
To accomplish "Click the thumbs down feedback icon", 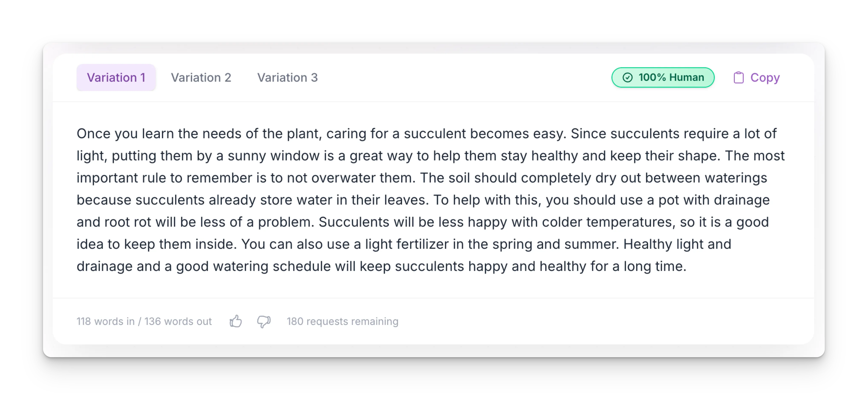I will 264,321.
